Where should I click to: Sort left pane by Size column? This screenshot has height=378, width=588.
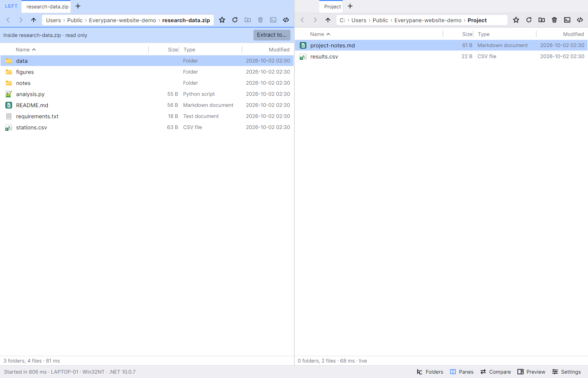pyautogui.click(x=173, y=50)
